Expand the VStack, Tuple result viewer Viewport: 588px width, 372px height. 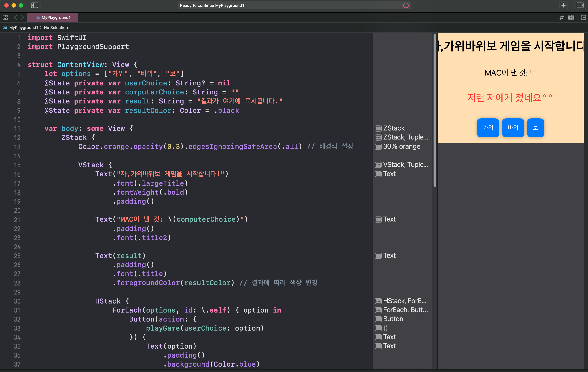click(378, 165)
